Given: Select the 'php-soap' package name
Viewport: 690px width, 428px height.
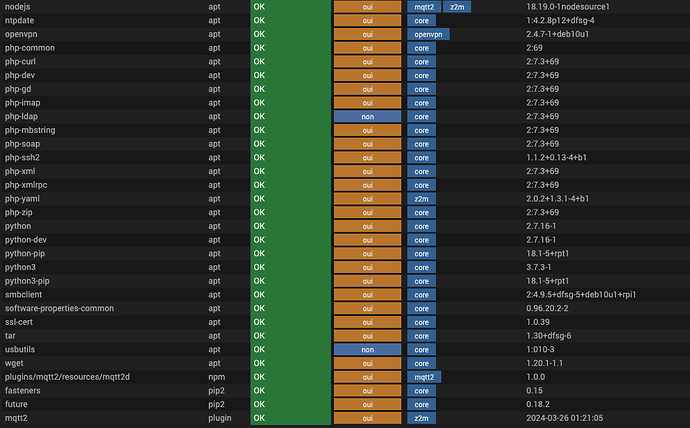Looking at the screenshot, I should tap(22, 144).
